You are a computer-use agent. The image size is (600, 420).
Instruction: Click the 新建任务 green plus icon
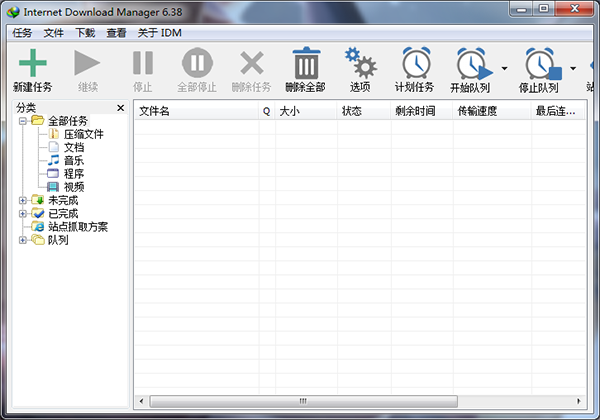point(33,63)
